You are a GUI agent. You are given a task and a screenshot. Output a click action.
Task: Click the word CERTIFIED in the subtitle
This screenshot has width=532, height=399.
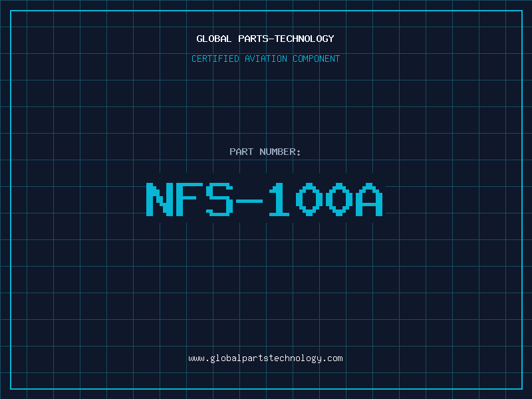[x=214, y=59]
